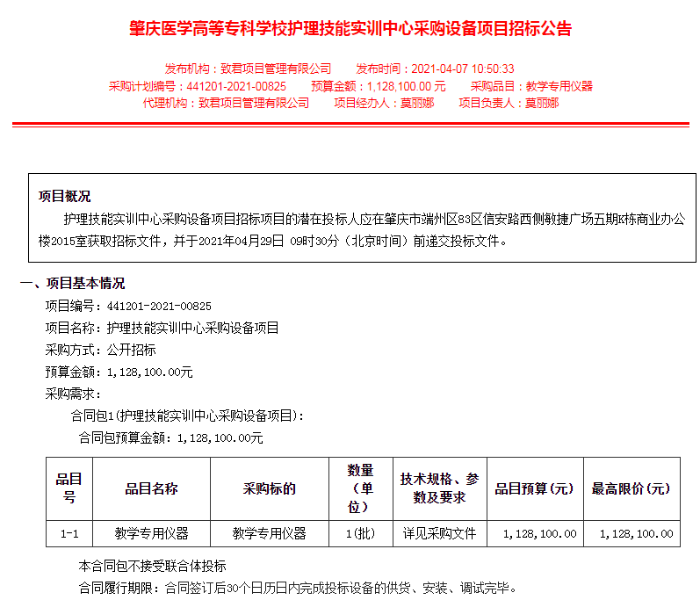Click 项目负责人：莫丽娜 text
The width and height of the screenshot is (700, 600).
point(509,103)
